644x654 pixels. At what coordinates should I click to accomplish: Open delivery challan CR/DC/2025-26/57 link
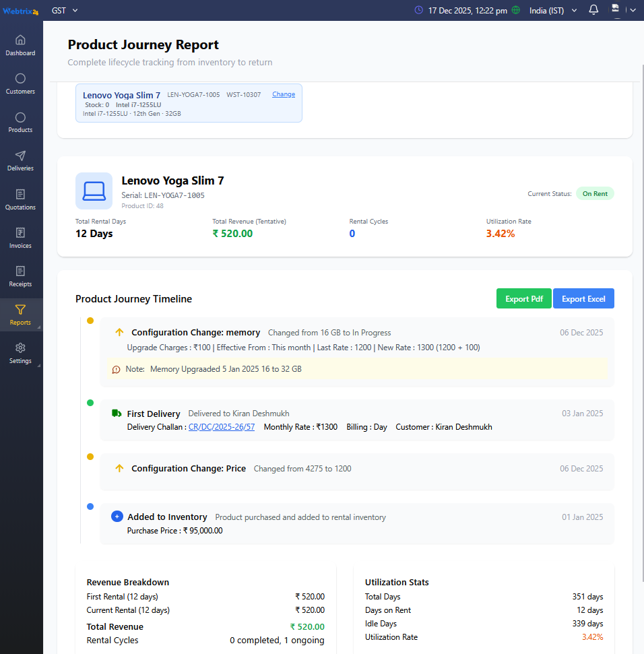tap(221, 427)
